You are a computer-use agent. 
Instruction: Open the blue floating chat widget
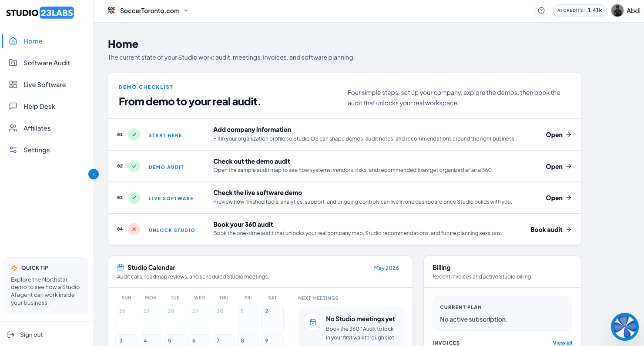point(624,326)
